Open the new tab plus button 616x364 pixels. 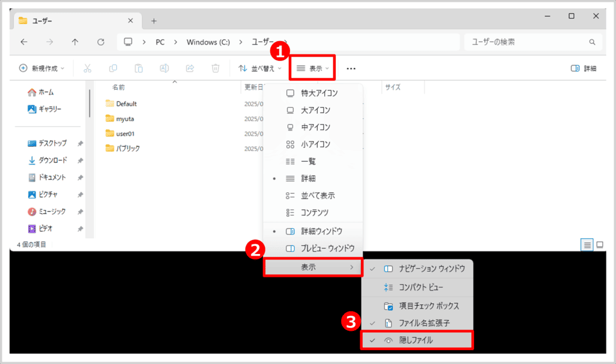click(153, 21)
